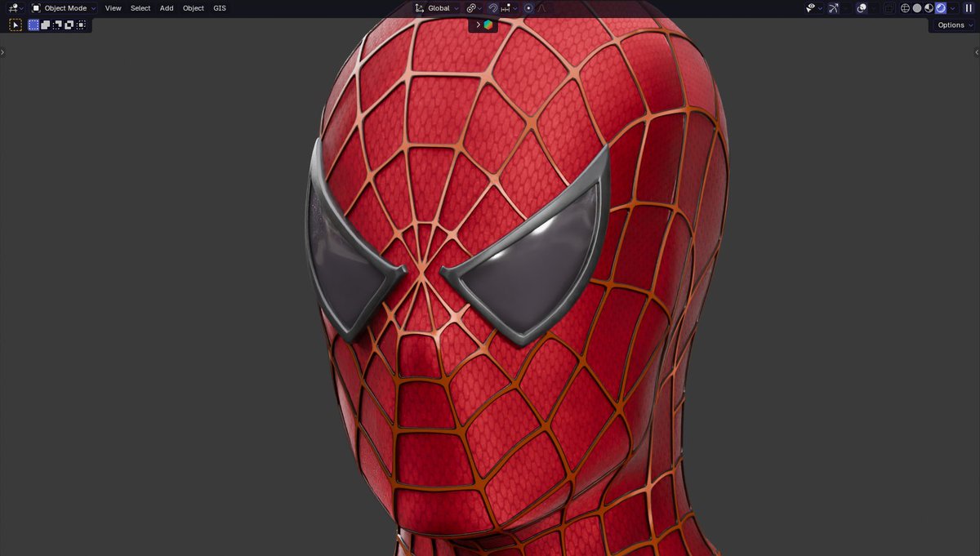Open proportional editing falloff menu

[541, 8]
